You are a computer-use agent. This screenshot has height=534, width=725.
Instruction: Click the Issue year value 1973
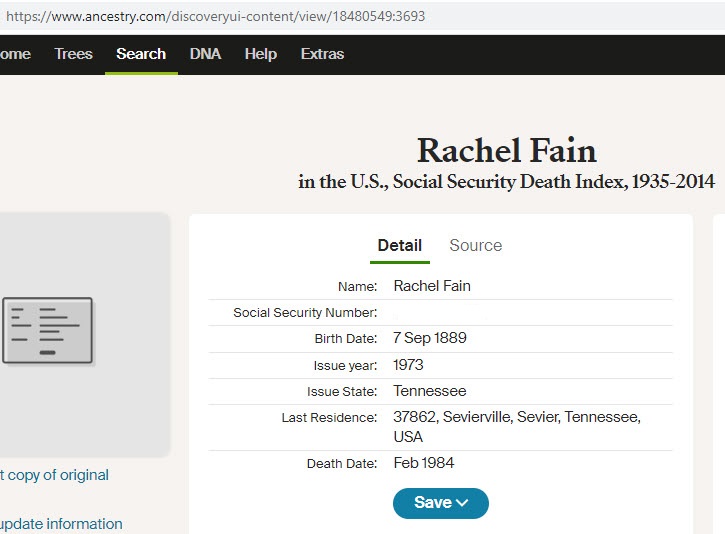click(408, 365)
